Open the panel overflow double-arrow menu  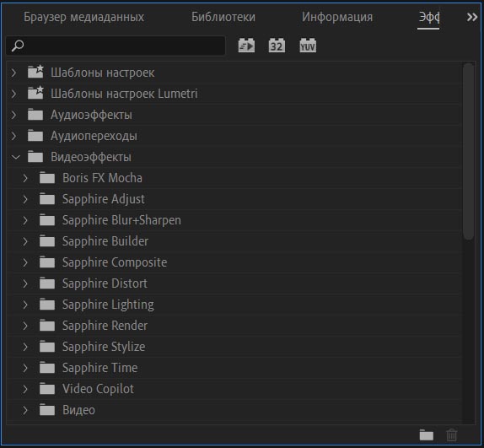point(472,17)
